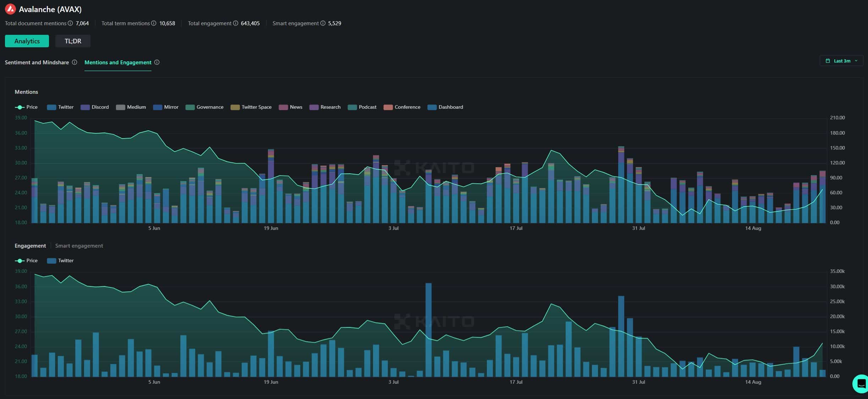Select Mentions and Engagement tab
This screenshot has width=868, height=399.
(x=118, y=62)
